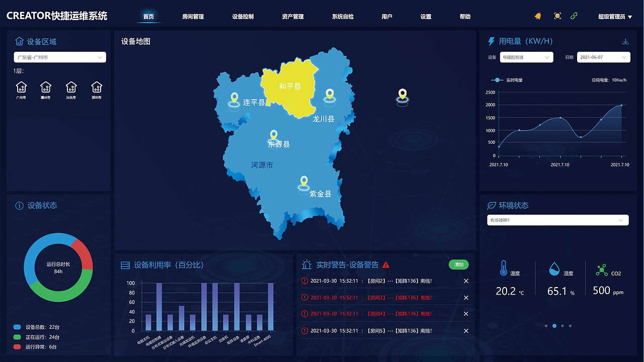Screen dimensions: 644x362
Task: Select the highlighted second carousel dot
Action: [554, 326]
